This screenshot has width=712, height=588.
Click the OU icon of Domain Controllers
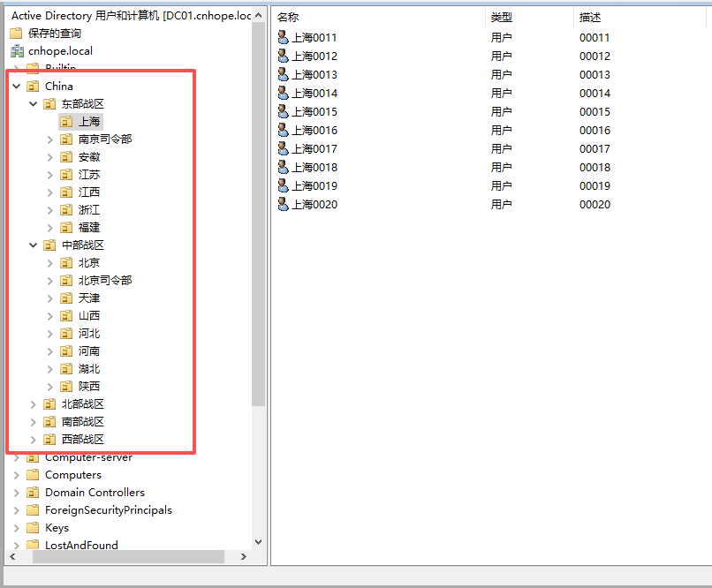coord(33,493)
